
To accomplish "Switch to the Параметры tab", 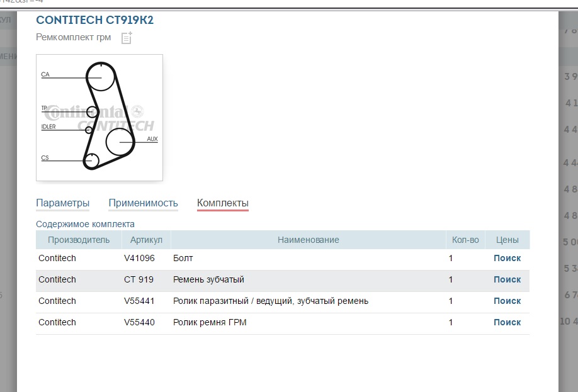I will pyautogui.click(x=63, y=203).
